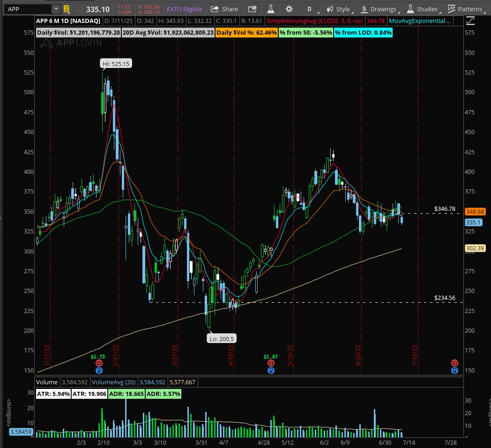
Task: Click the upcoming event lightbulb icon at far right
Action: pyautogui.click(x=454, y=371)
